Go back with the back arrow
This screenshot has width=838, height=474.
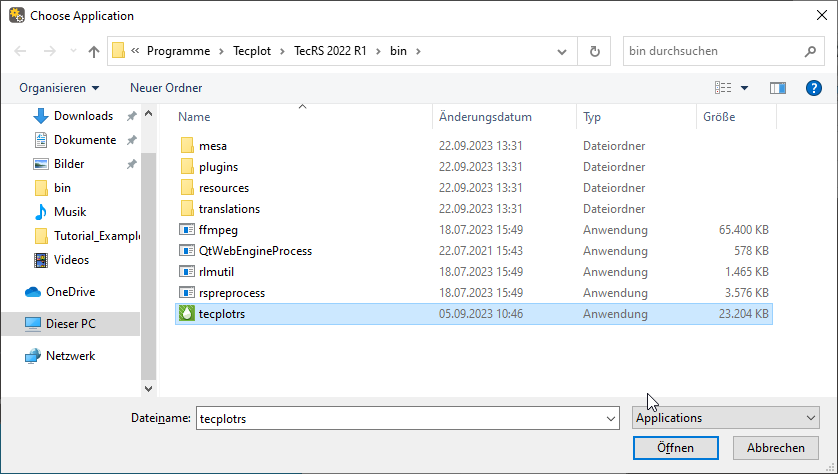point(20,51)
